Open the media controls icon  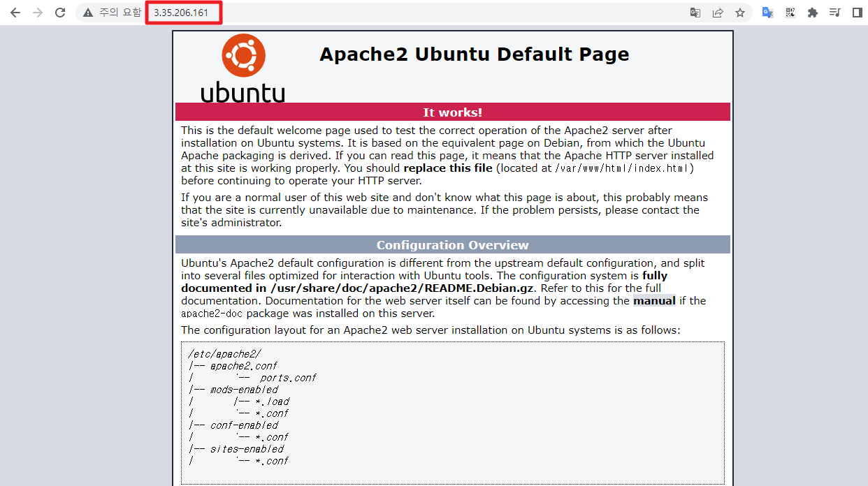[x=834, y=13]
